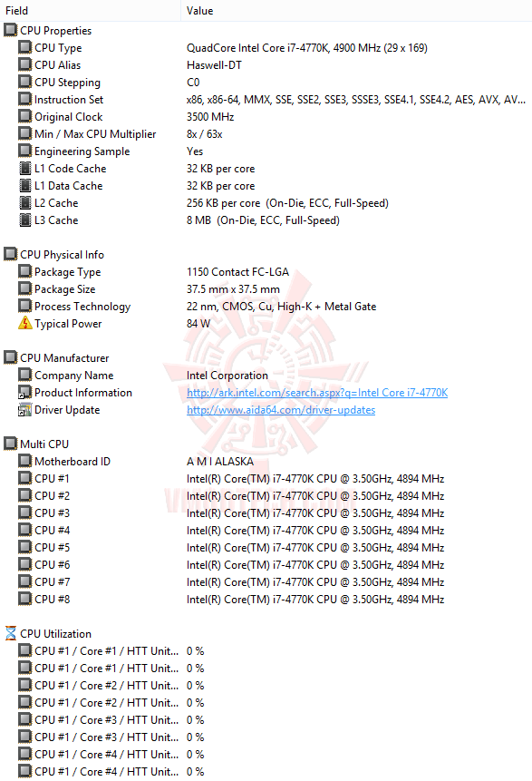Click the Original Clock row icon
The image size is (532, 781).
[x=24, y=116]
